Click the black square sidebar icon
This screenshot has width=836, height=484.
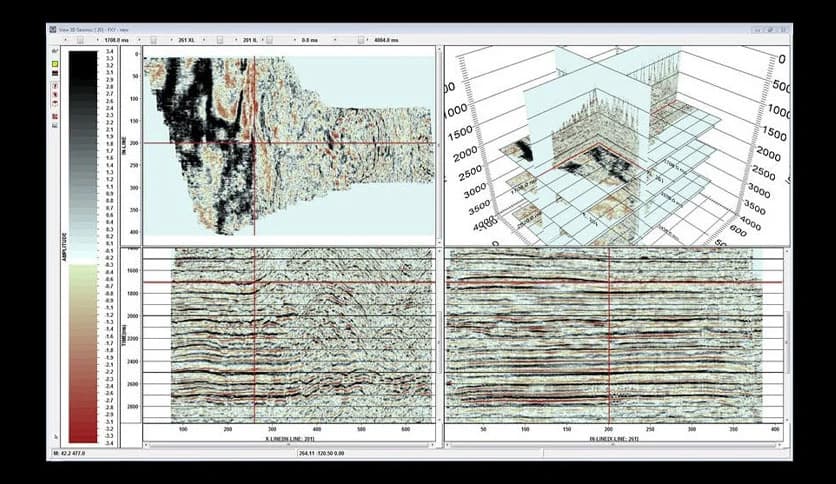coord(54,73)
